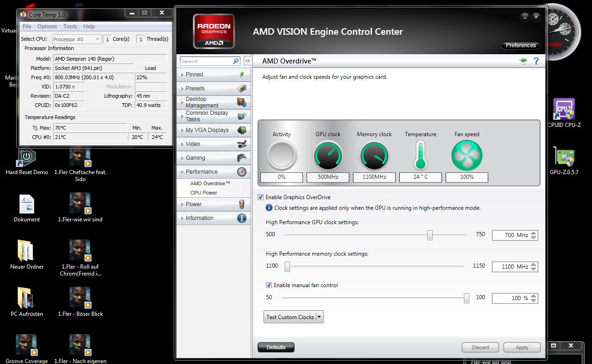Image resolution: width=592 pixels, height=364 pixels.
Task: Click the Pinned category pin icon
Action: coord(241,75)
